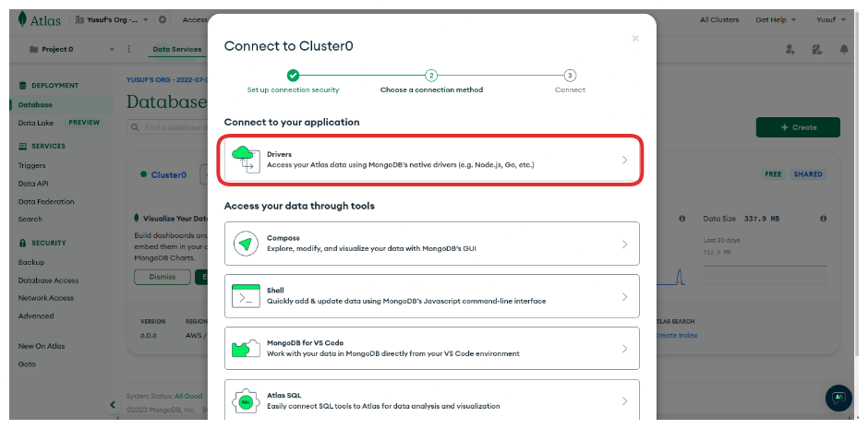This screenshot has height=429, width=868.
Task: Click the Drivers cloud icon
Action: pyautogui.click(x=246, y=159)
